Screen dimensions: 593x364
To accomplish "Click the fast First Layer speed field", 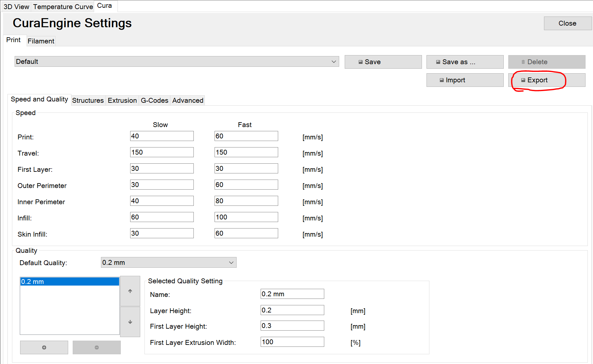I will point(246,169).
